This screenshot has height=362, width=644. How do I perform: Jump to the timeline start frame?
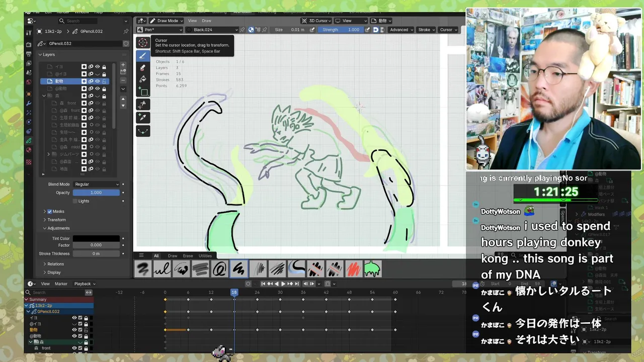pos(263,284)
